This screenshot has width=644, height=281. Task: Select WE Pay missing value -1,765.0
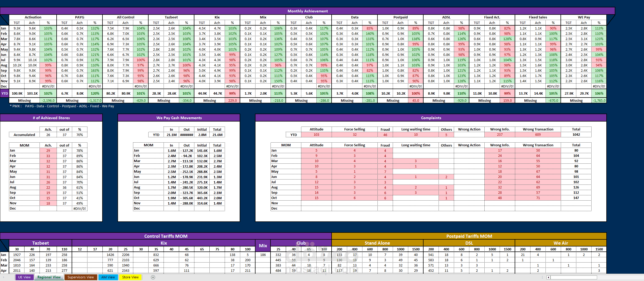[599, 100]
